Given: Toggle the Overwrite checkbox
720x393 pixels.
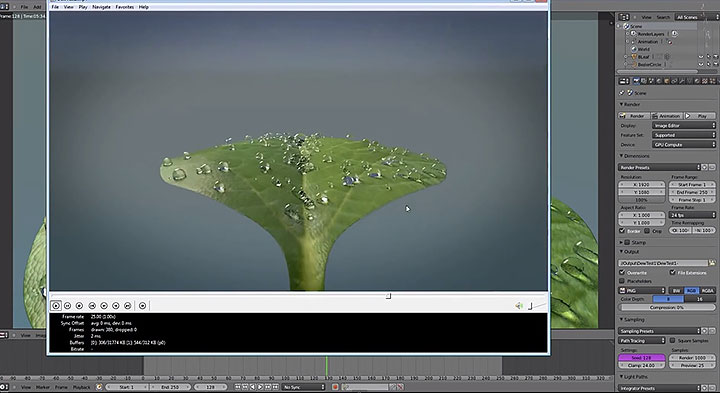Looking at the screenshot, I should pyautogui.click(x=622, y=272).
